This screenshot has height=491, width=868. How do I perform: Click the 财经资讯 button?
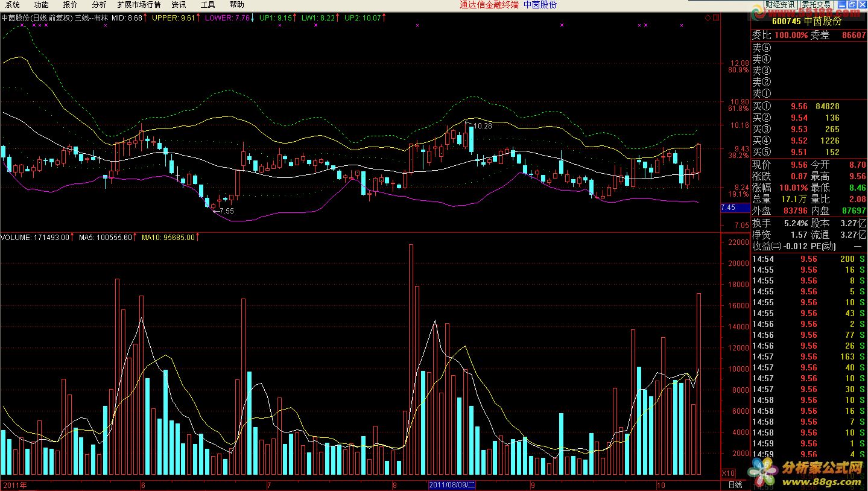click(x=780, y=4)
